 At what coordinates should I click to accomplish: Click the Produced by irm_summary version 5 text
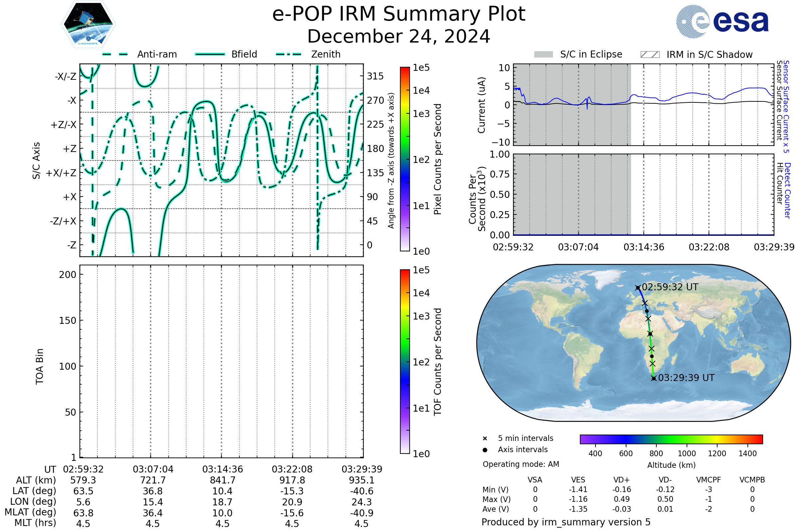click(566, 522)
